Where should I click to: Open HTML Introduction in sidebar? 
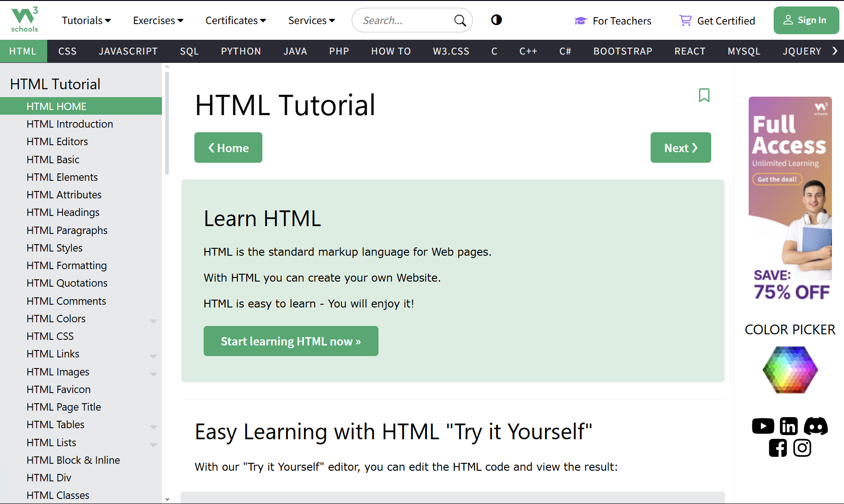(x=70, y=124)
